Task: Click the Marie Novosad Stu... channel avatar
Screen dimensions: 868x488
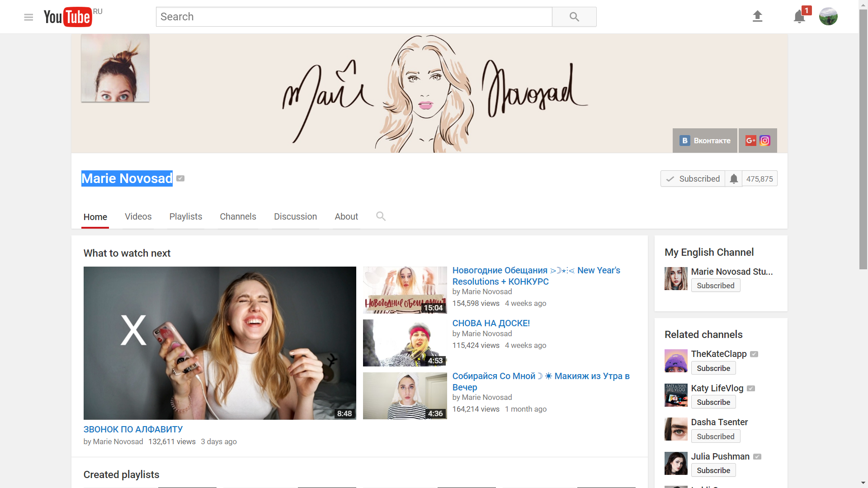Action: pos(676,278)
